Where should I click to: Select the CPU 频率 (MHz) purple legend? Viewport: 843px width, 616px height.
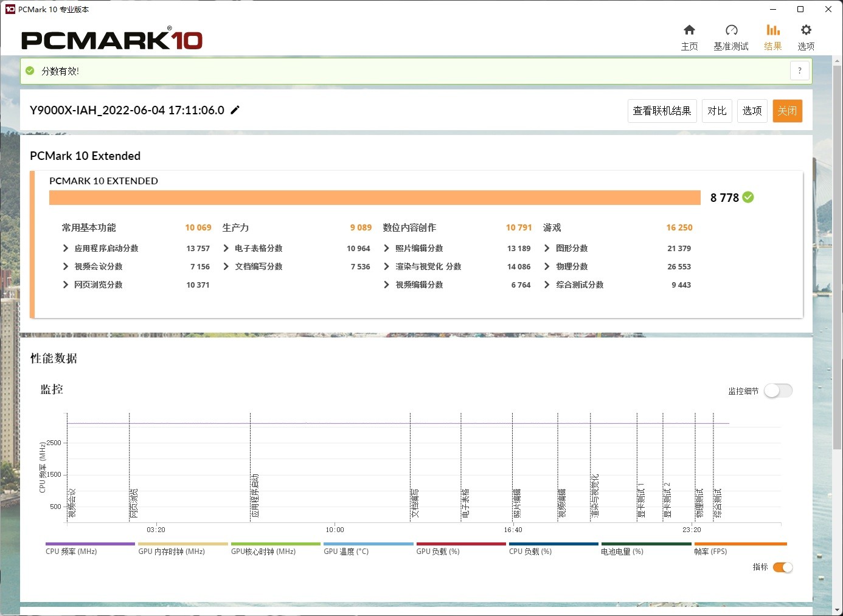[x=90, y=549]
